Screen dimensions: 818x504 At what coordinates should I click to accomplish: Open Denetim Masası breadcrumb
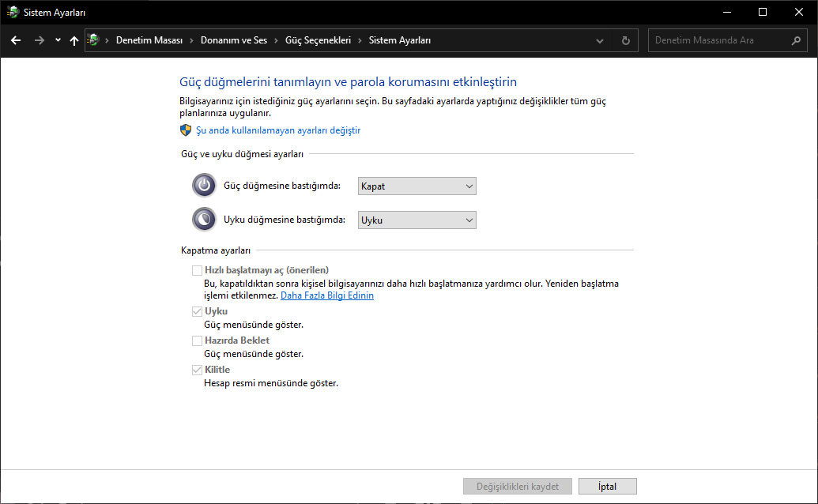coord(149,40)
